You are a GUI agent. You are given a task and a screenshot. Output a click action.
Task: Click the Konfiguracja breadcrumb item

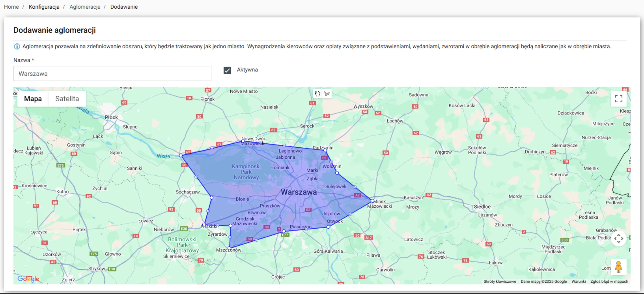[x=44, y=7]
